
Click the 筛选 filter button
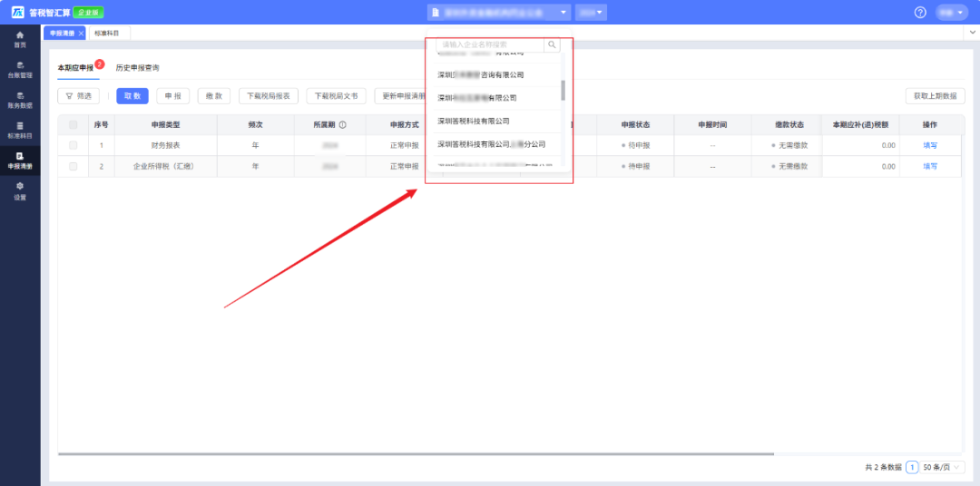click(78, 96)
